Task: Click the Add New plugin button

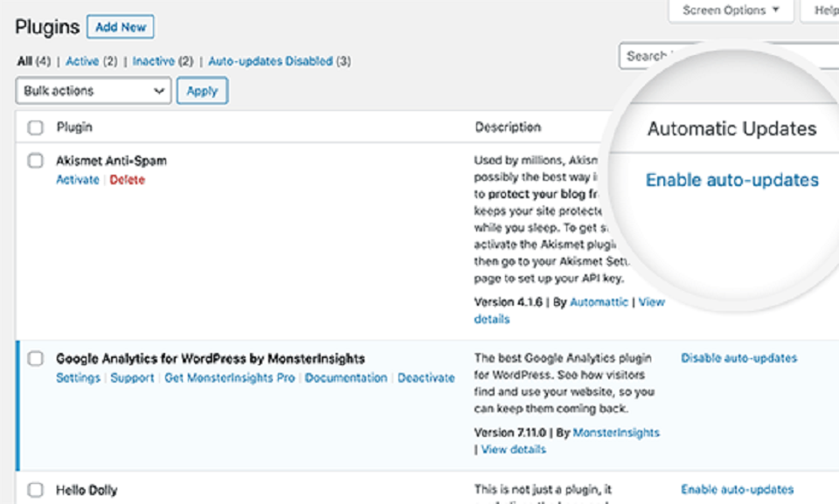Action: (x=121, y=27)
